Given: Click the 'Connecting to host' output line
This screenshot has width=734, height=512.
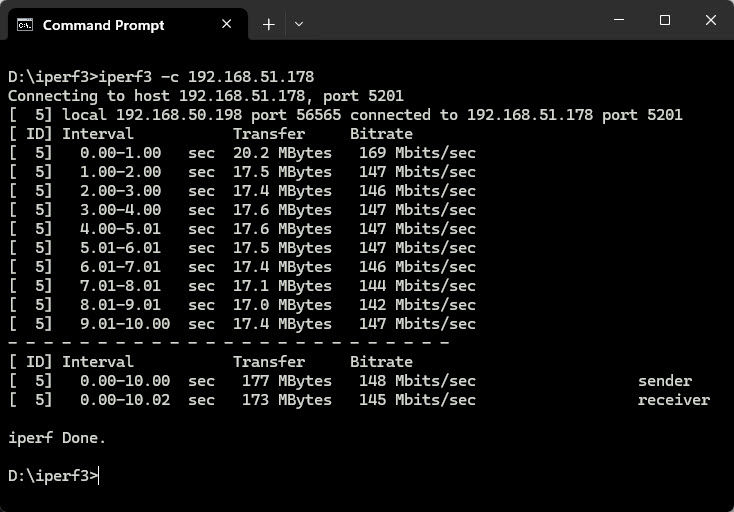Looking at the screenshot, I should click(206, 96).
